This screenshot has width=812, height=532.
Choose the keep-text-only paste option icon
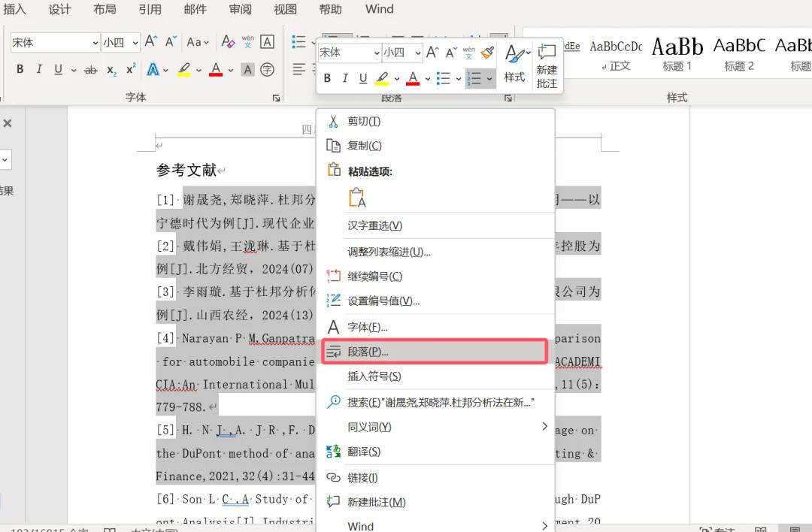pyautogui.click(x=357, y=198)
